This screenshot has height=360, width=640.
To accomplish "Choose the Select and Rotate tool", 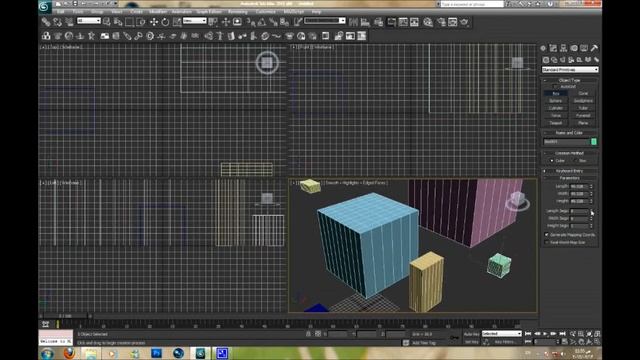I will [165, 22].
